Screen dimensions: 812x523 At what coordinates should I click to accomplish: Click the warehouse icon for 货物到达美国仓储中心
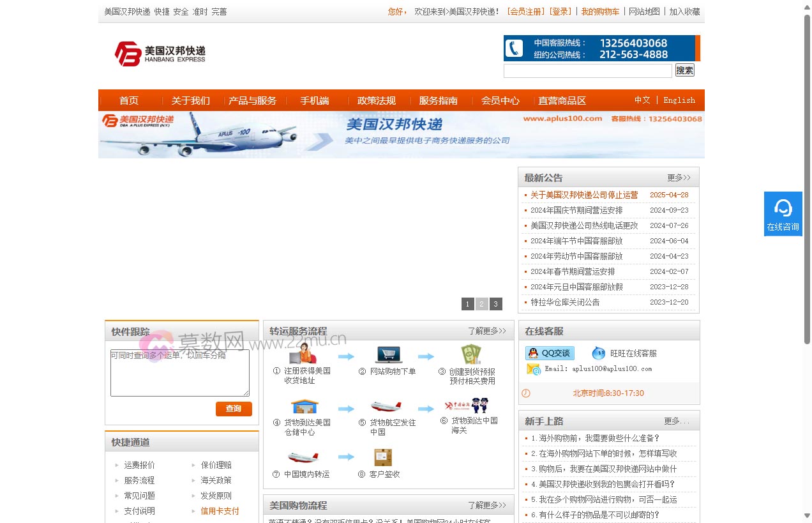(304, 407)
